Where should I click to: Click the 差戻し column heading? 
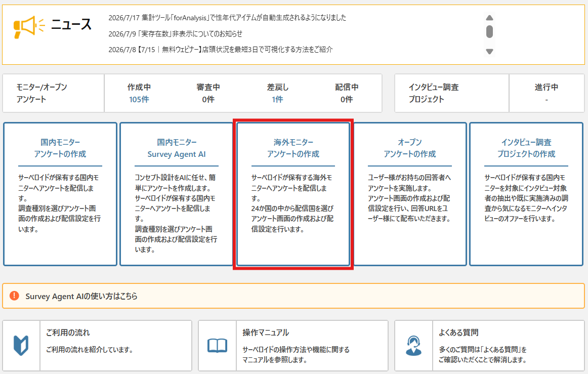[x=277, y=87]
